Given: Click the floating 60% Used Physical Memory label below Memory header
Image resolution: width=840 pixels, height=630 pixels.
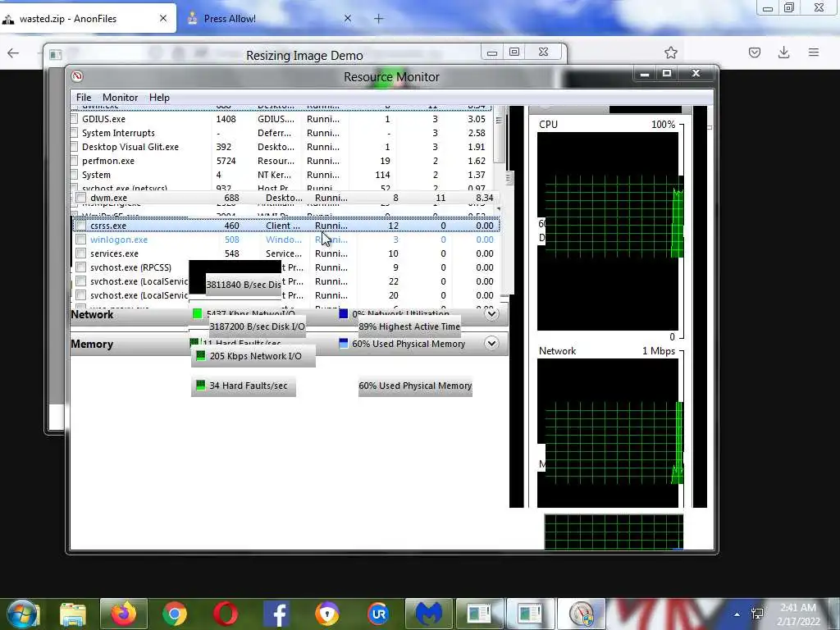Looking at the screenshot, I should 415,386.
